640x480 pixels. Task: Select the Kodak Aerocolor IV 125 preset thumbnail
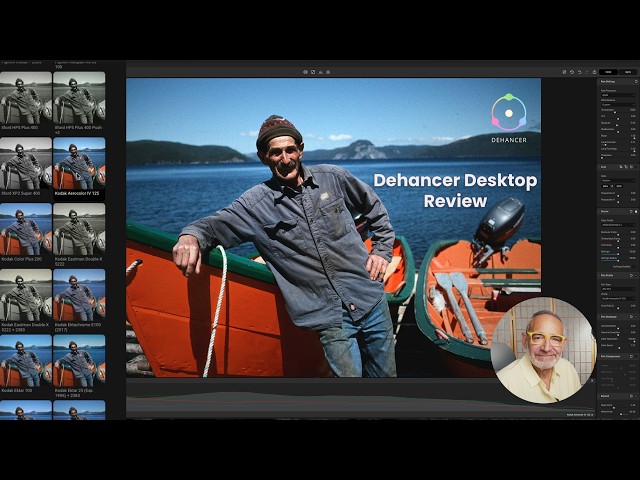pos(79,164)
